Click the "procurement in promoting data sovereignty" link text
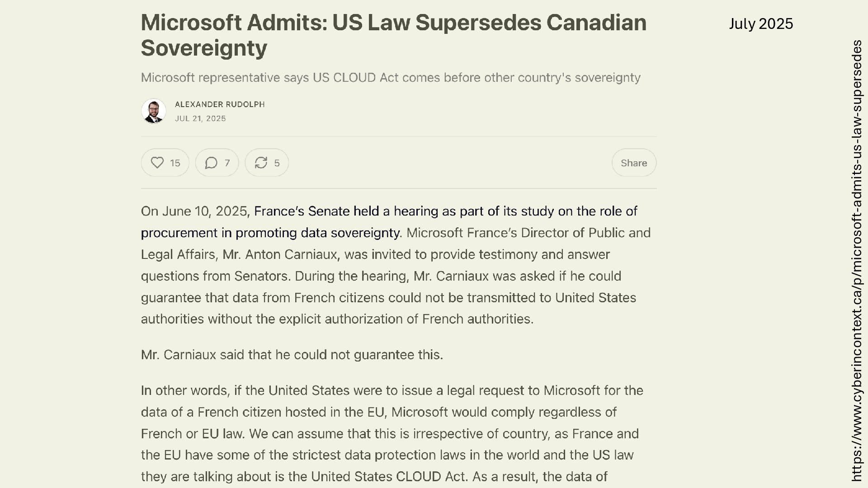 tap(271, 233)
